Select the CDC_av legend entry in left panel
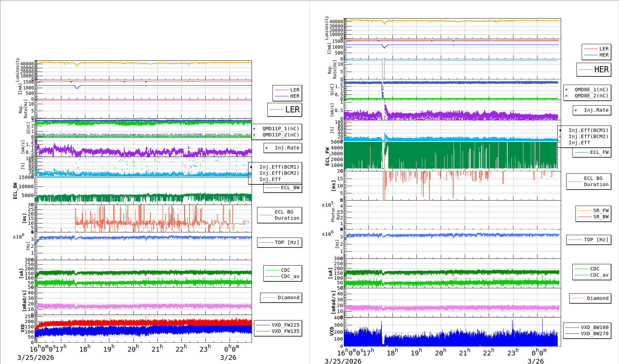The height and width of the screenshot is (364, 619). tap(290, 277)
